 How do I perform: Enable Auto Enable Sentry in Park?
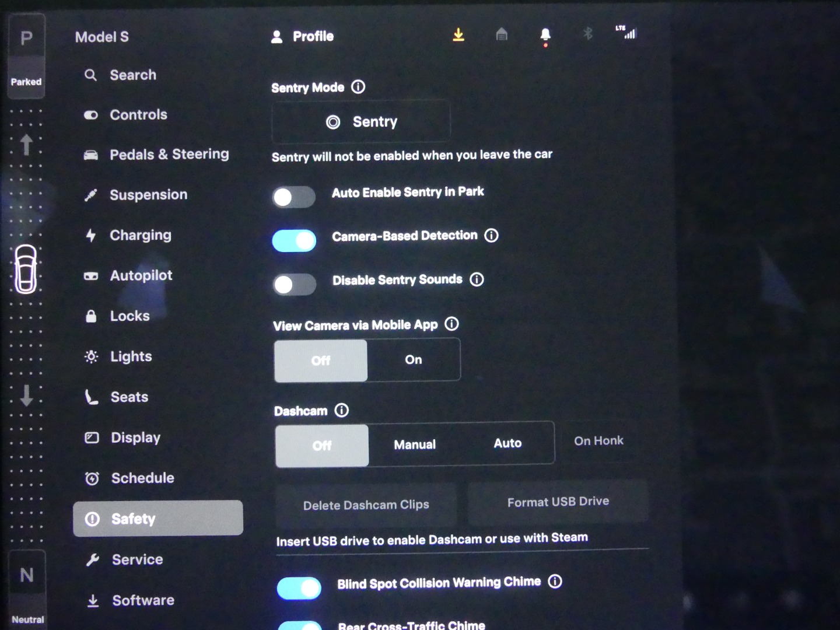point(294,197)
